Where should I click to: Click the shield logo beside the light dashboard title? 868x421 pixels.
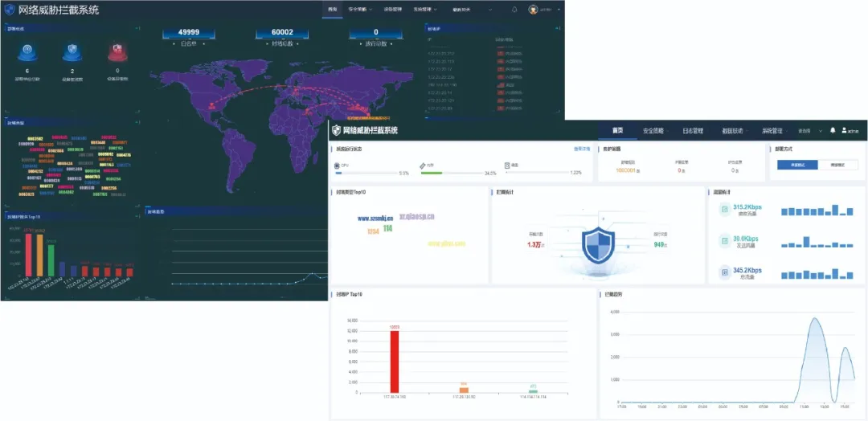pyautogui.click(x=336, y=130)
